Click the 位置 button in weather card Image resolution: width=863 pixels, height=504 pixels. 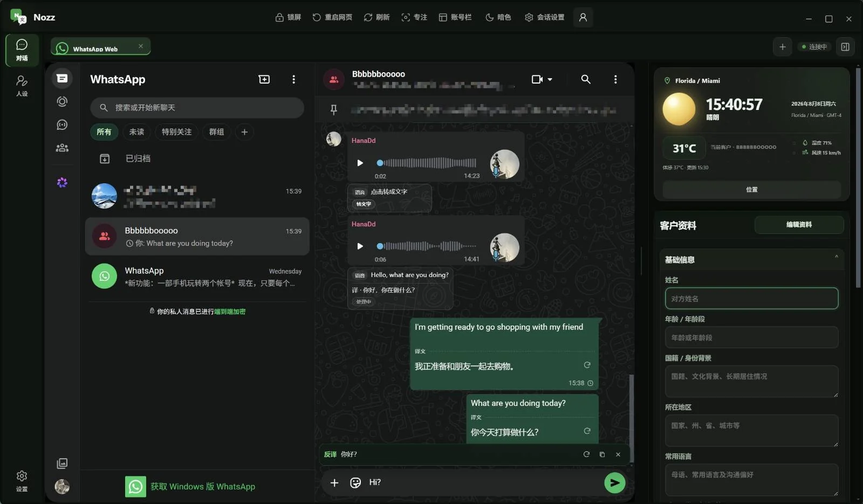click(751, 190)
